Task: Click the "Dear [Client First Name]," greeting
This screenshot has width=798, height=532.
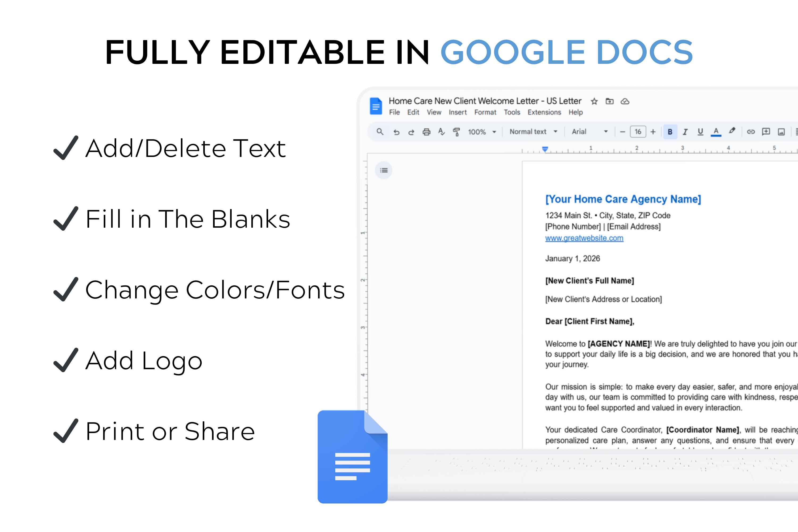Action: point(590,321)
